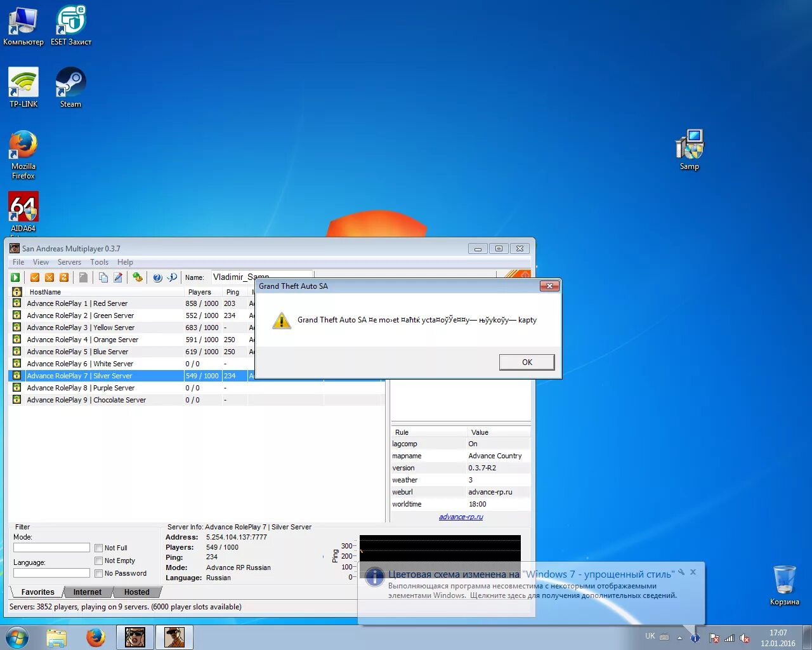Open the Mozilla Firefox desktop icon
The image size is (812, 650).
(23, 155)
